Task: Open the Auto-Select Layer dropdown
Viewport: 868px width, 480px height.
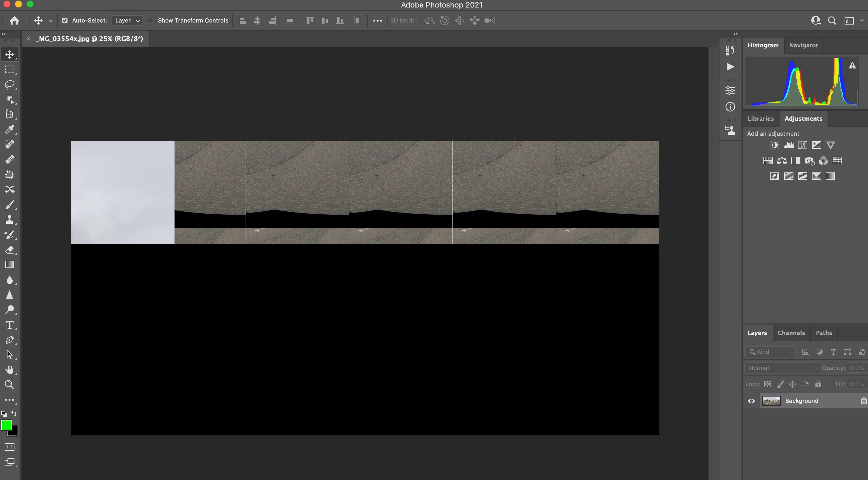Action: [127, 21]
